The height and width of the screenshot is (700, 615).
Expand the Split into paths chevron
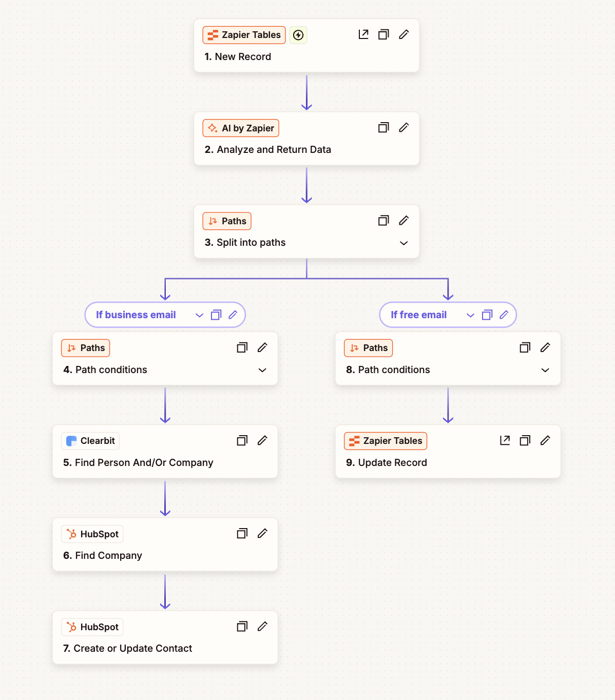coord(404,243)
